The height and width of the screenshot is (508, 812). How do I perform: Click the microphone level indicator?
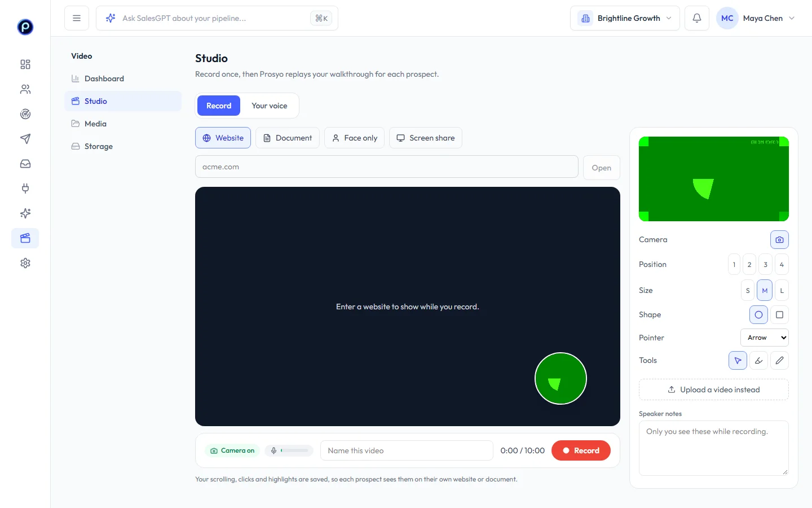tap(289, 450)
